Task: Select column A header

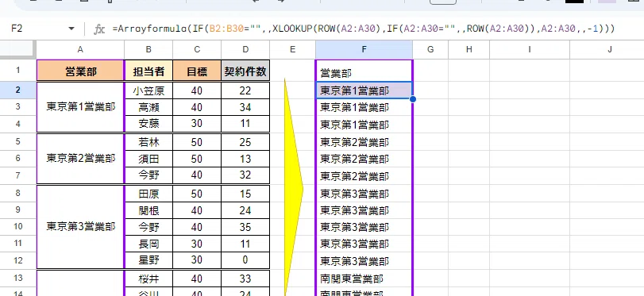Action: tap(80, 50)
